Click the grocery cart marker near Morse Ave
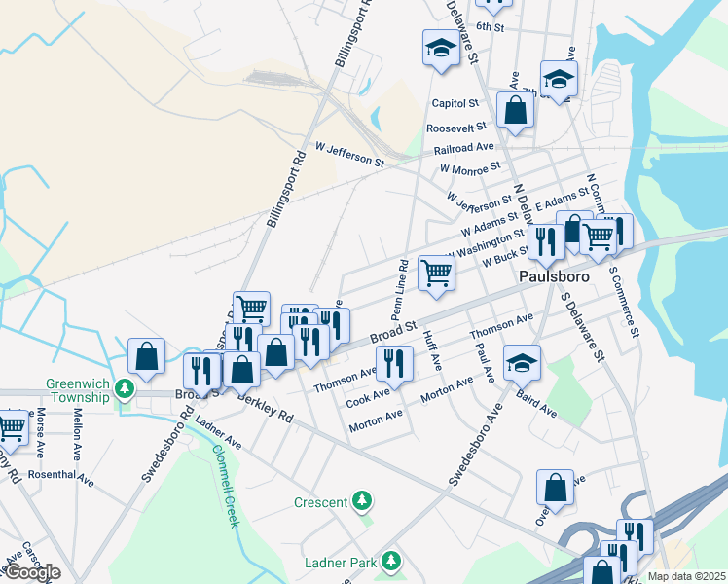 click(10, 429)
